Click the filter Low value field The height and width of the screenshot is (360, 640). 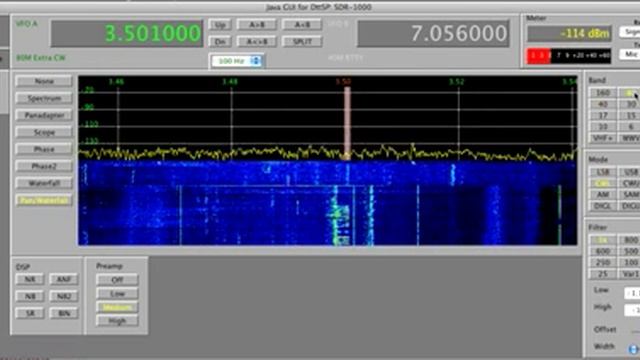(x=632, y=293)
